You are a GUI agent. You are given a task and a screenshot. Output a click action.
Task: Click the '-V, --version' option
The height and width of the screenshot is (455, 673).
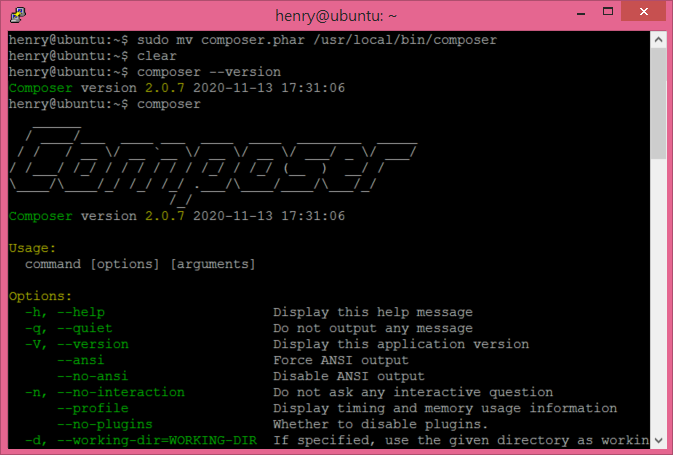77,344
